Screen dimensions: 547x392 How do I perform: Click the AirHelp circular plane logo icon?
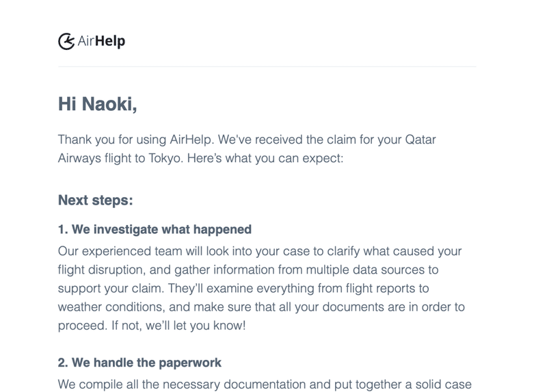click(66, 42)
